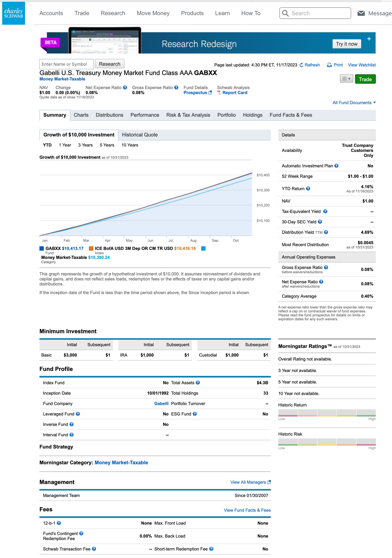Screen dimensions: 392x558
Task: Expand the Research Redesign banner plus icon
Action: point(369,39)
